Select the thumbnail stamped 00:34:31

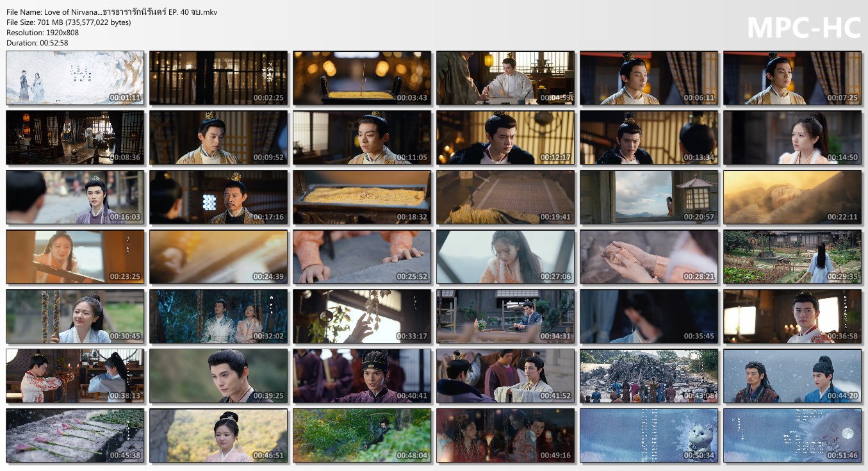pos(505,316)
